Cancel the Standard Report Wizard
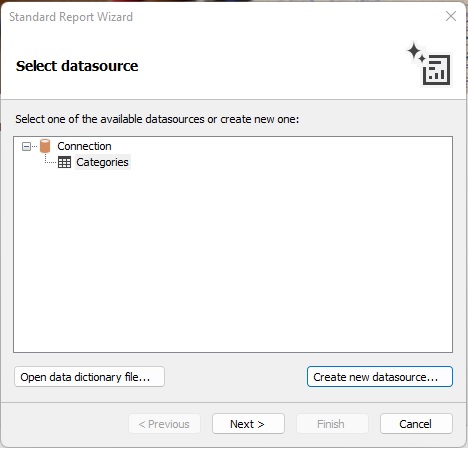 tap(416, 424)
